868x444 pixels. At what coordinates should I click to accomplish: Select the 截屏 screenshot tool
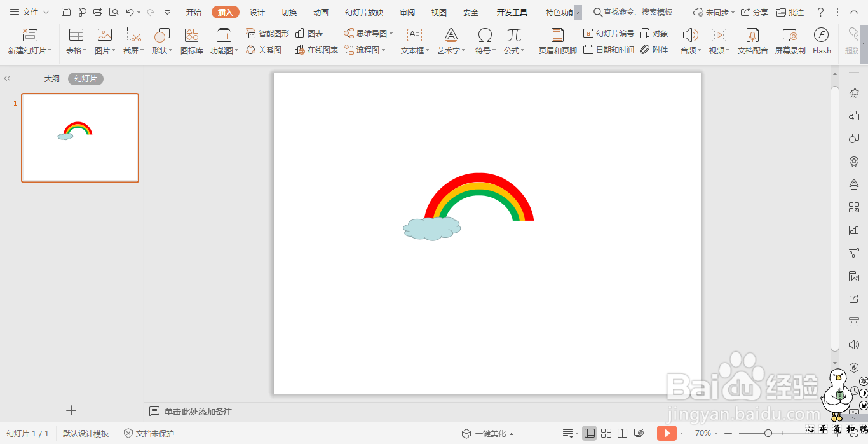[133, 41]
